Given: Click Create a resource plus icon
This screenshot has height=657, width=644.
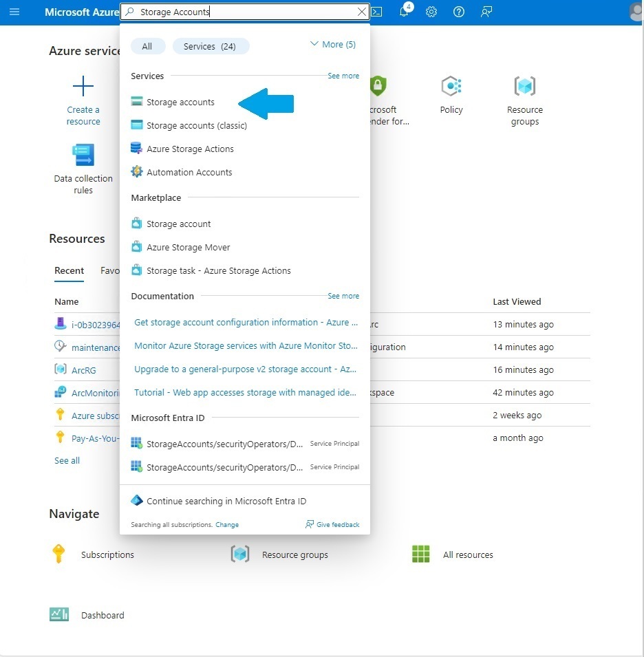Looking at the screenshot, I should pyautogui.click(x=83, y=86).
